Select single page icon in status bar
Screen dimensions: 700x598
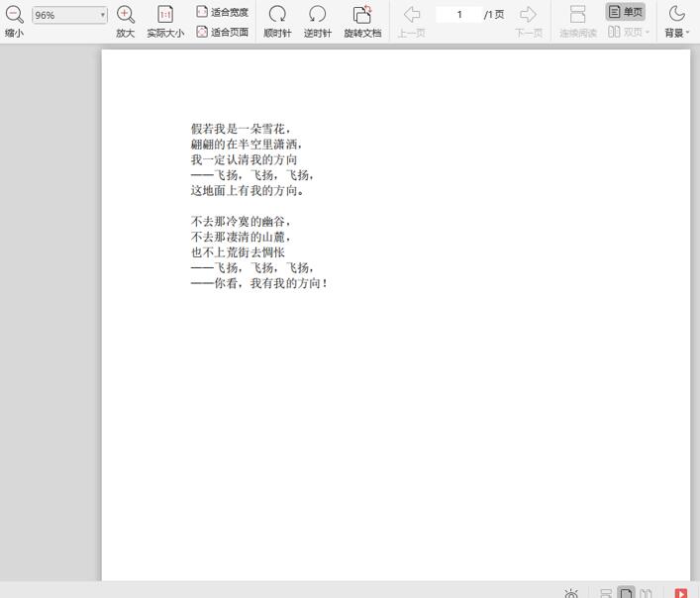(626, 593)
